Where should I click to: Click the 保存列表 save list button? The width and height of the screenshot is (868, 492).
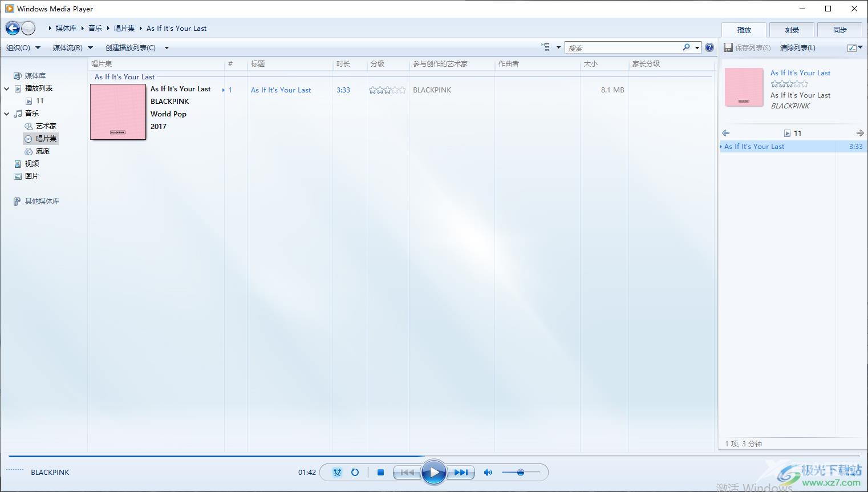[748, 48]
